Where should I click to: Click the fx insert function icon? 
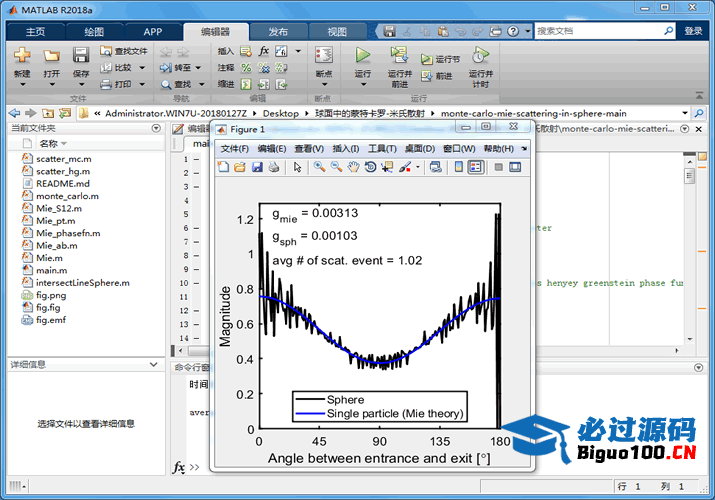[x=264, y=51]
